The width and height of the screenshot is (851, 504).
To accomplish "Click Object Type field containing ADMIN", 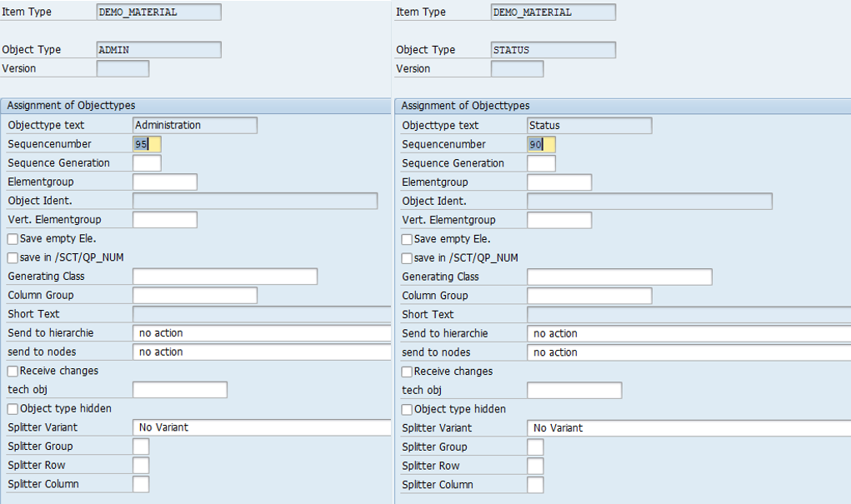I will tap(158, 50).
